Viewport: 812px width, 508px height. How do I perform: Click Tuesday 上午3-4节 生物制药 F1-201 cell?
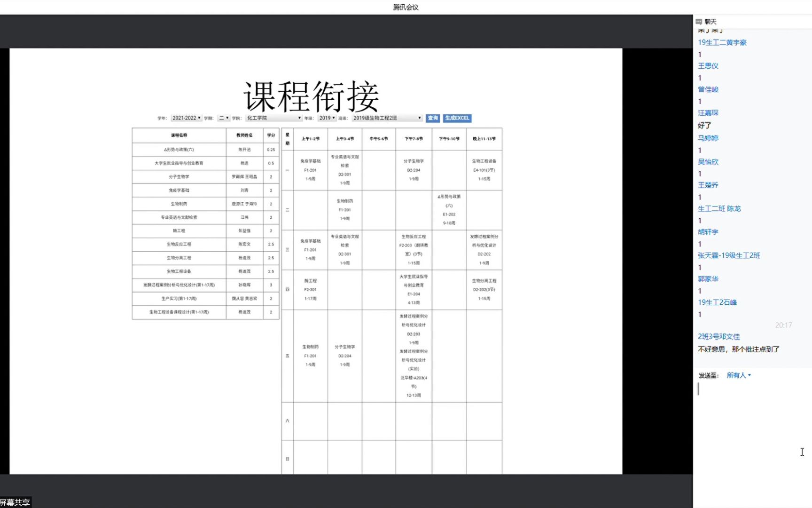pos(345,210)
